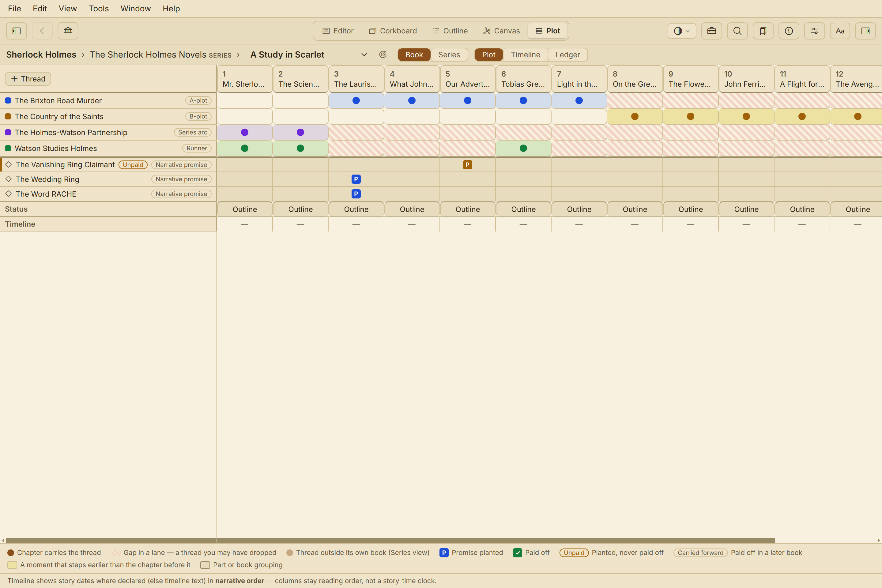This screenshot has width=882, height=588.
Task: Toggle the right inspector panel icon
Action: 865,31
